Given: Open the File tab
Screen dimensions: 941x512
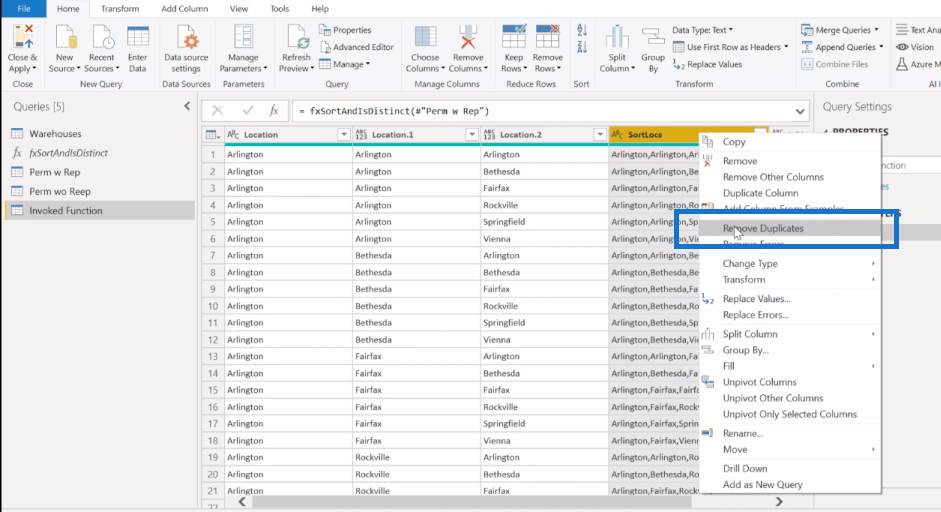Looking at the screenshot, I should pos(24,8).
